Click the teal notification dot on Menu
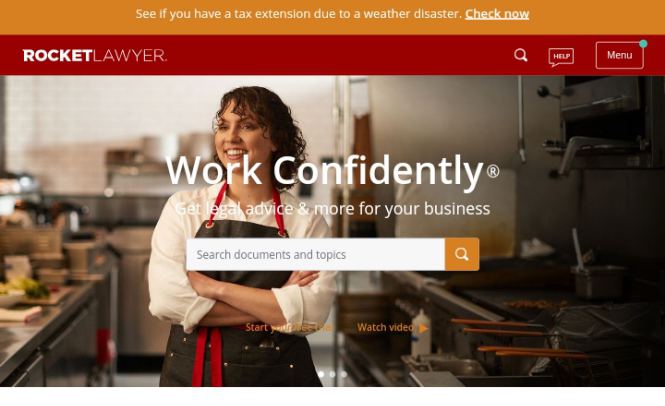The height and width of the screenshot is (406, 665). coord(643,44)
